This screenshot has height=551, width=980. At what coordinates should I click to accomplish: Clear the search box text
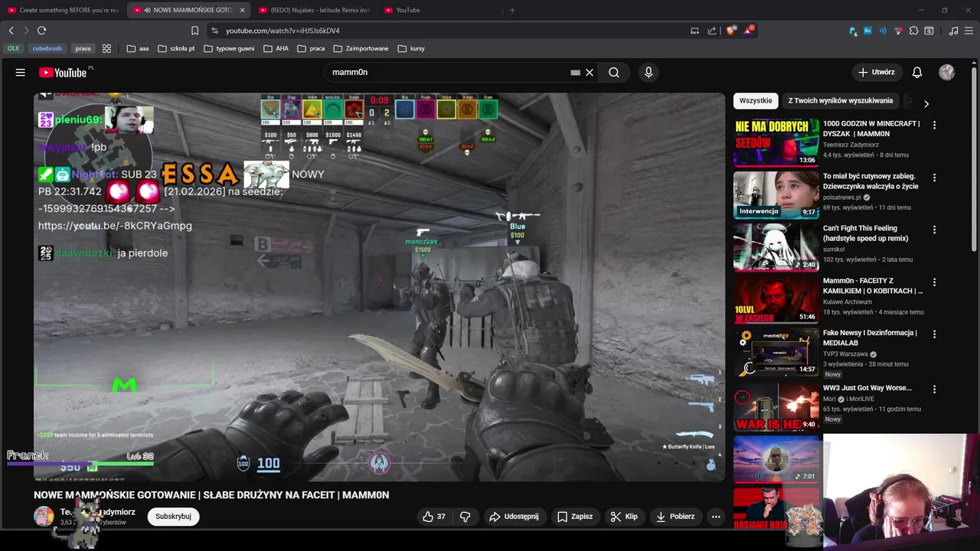tap(590, 72)
